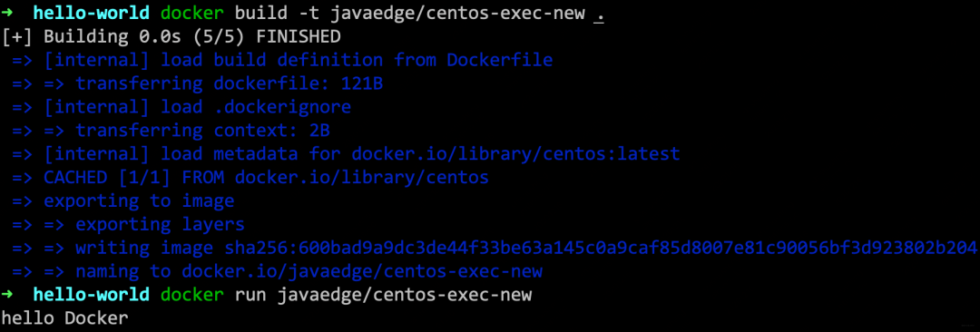980x332 pixels.
Task: Select the sha256 image hash text
Action: click(x=601, y=249)
